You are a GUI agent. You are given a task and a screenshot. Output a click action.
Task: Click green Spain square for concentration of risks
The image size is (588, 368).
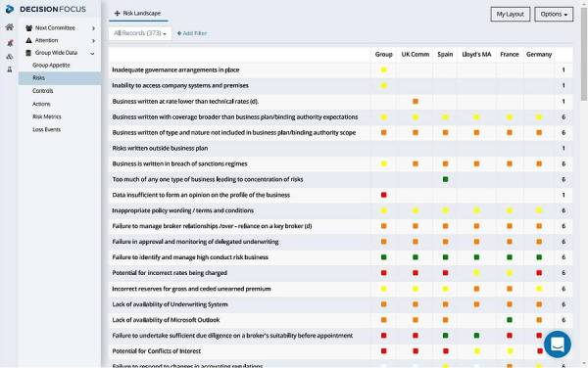point(445,179)
